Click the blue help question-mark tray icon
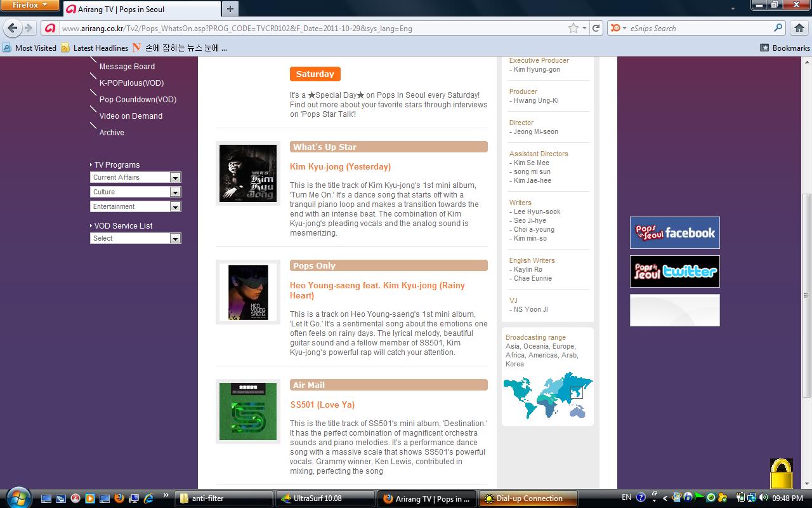This screenshot has height=508, width=812. [x=641, y=498]
